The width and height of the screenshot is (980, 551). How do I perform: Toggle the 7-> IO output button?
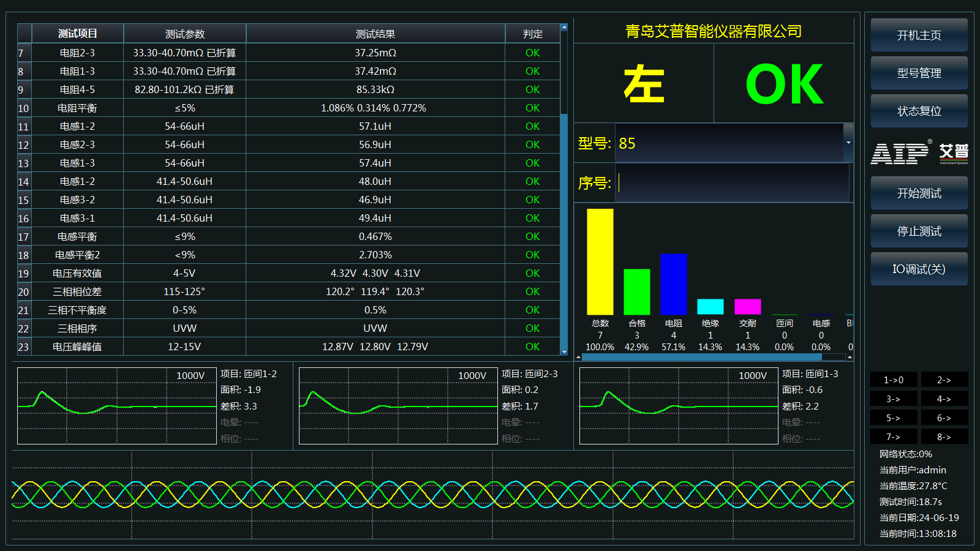(894, 437)
